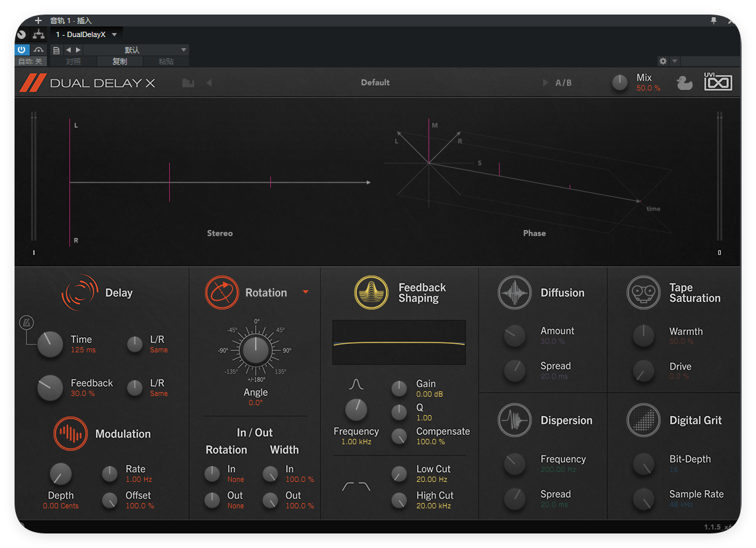Click the Rotation Angle dial
The height and width of the screenshot is (548, 756).
256,350
